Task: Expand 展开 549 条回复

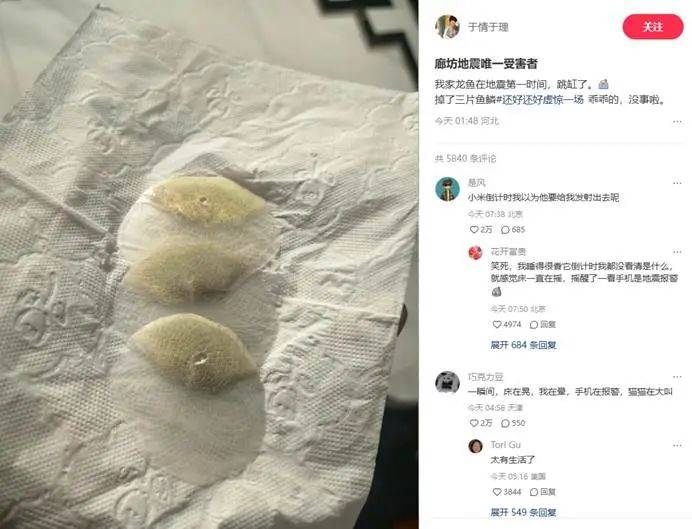Action: tap(523, 512)
